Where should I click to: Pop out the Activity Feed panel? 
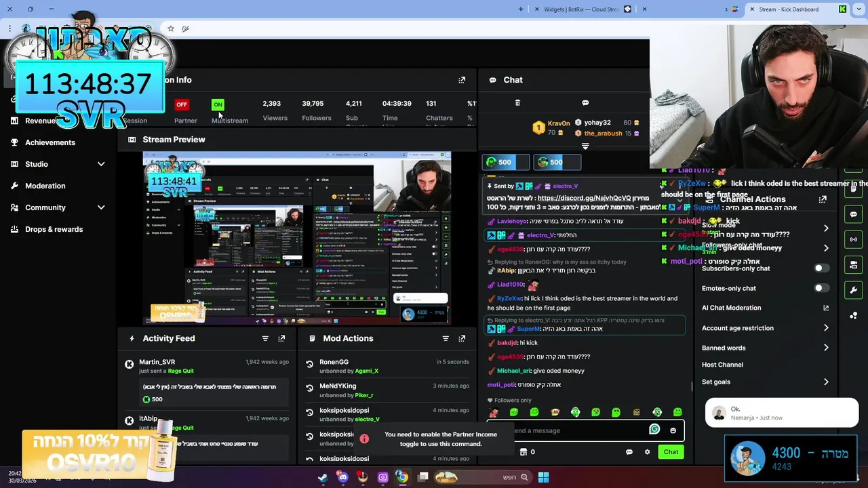click(x=281, y=338)
